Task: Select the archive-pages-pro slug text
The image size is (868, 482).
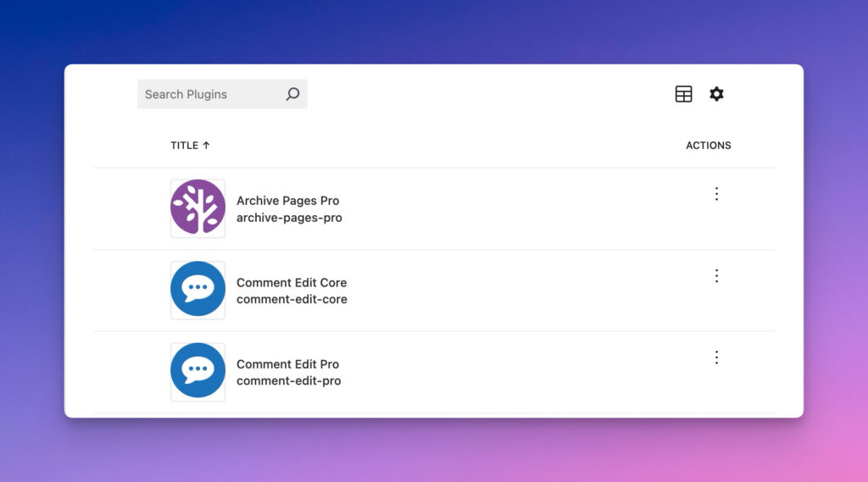Action: (x=289, y=218)
